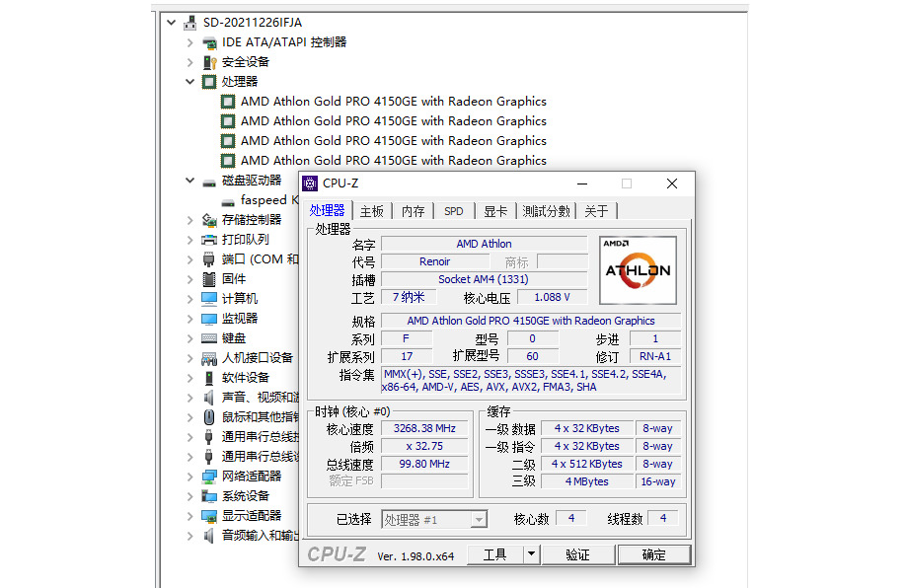Screen dimensions: 906x588
Task: Expand the 显示适配器 node
Action: (x=190, y=516)
